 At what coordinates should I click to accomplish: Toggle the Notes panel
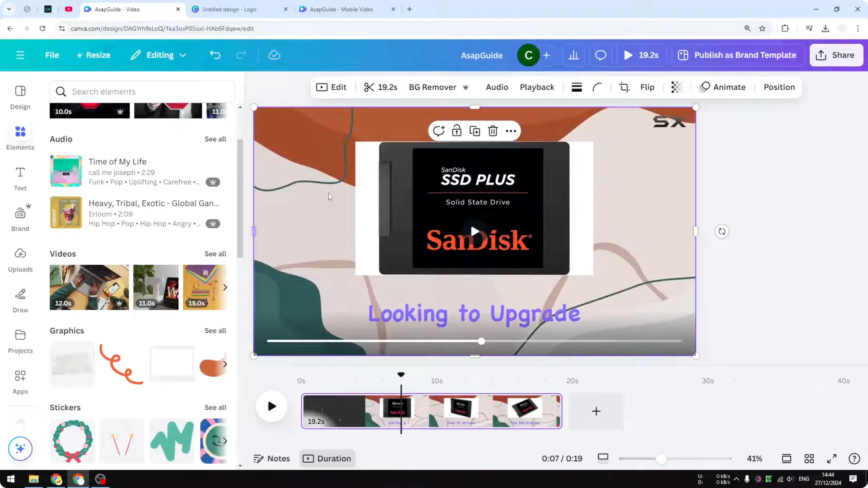pos(271,458)
